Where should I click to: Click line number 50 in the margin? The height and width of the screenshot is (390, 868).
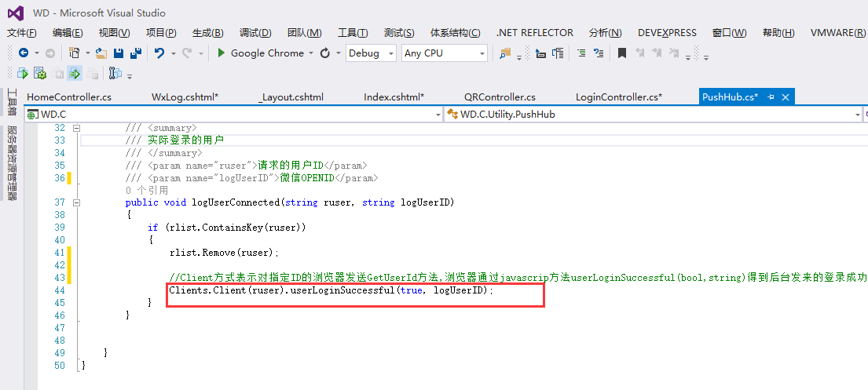coord(60,365)
